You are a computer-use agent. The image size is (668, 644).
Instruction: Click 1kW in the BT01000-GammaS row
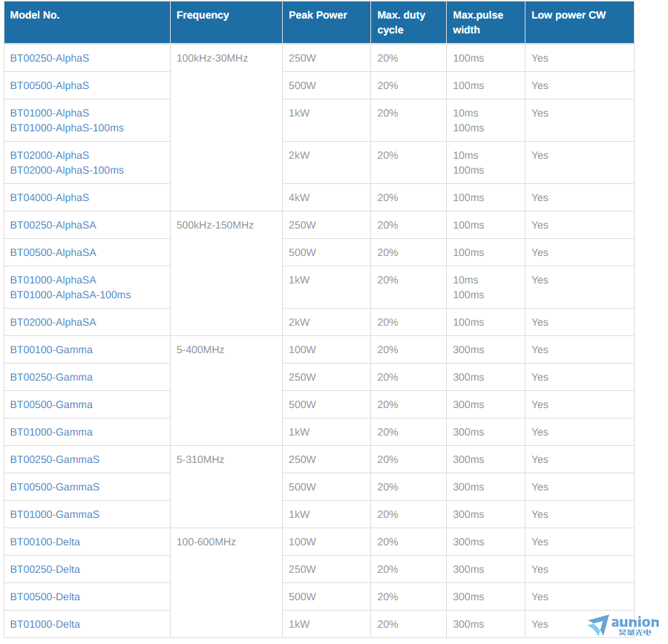[x=299, y=514]
